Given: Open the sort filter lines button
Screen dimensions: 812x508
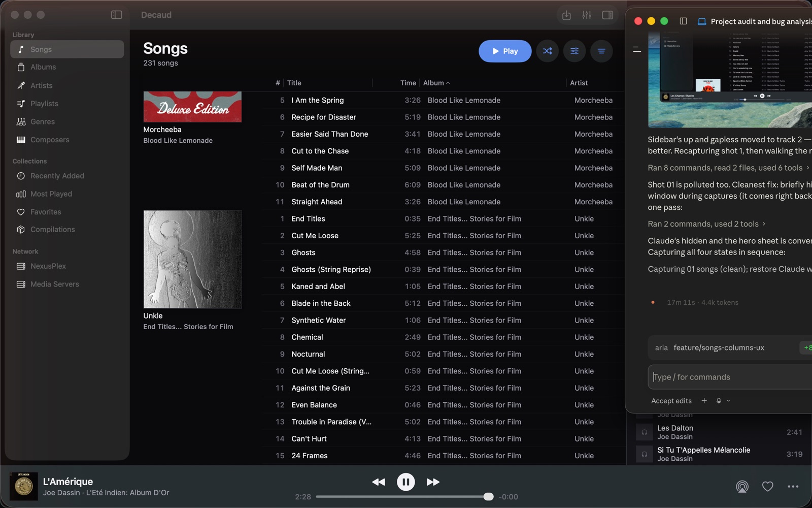Looking at the screenshot, I should point(601,51).
